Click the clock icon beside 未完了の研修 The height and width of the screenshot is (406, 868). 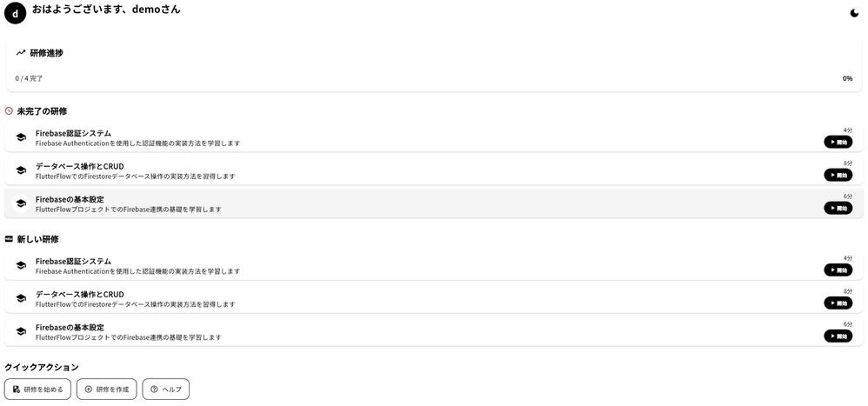(9, 111)
